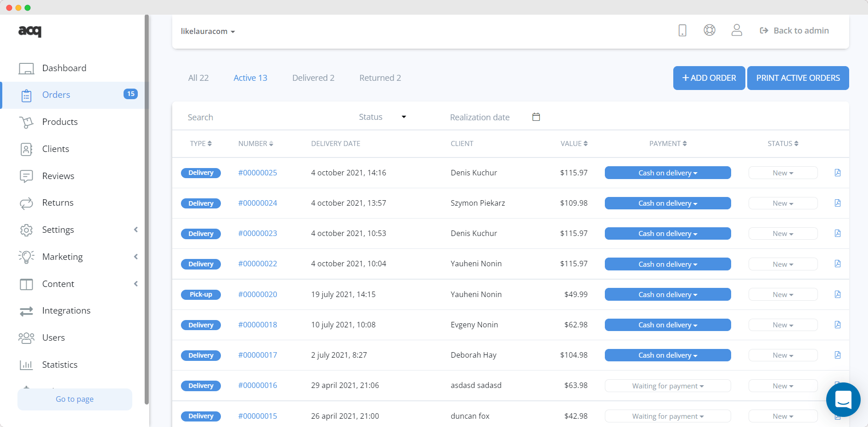The height and width of the screenshot is (427, 868).
Task: Open New status dropdown for #00000017
Action: 783,355
